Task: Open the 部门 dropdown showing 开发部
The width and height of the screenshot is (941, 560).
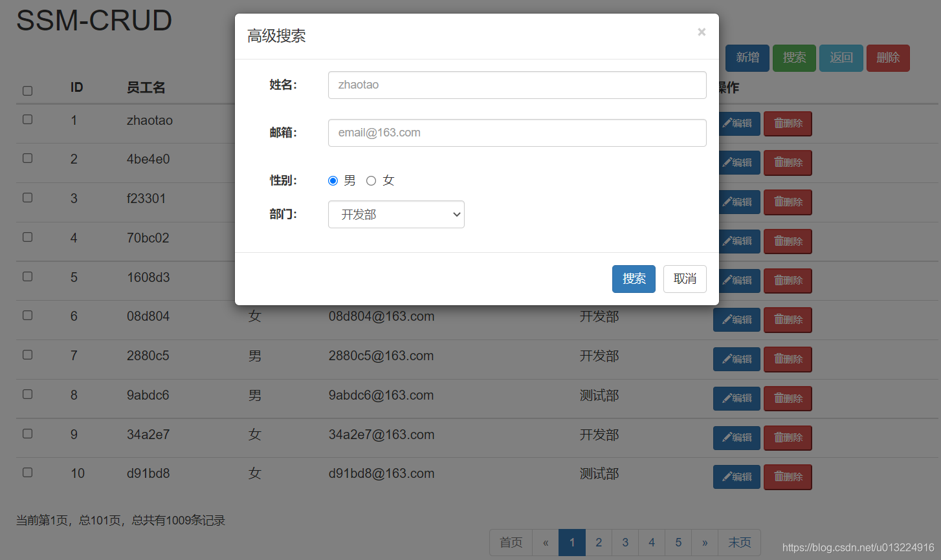Action: pos(396,215)
